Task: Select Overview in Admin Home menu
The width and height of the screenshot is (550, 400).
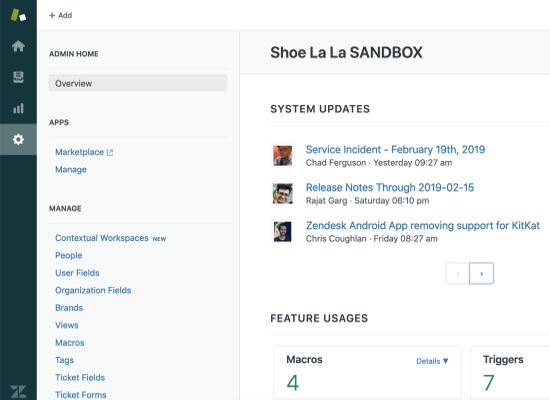Action: pyautogui.click(x=138, y=83)
